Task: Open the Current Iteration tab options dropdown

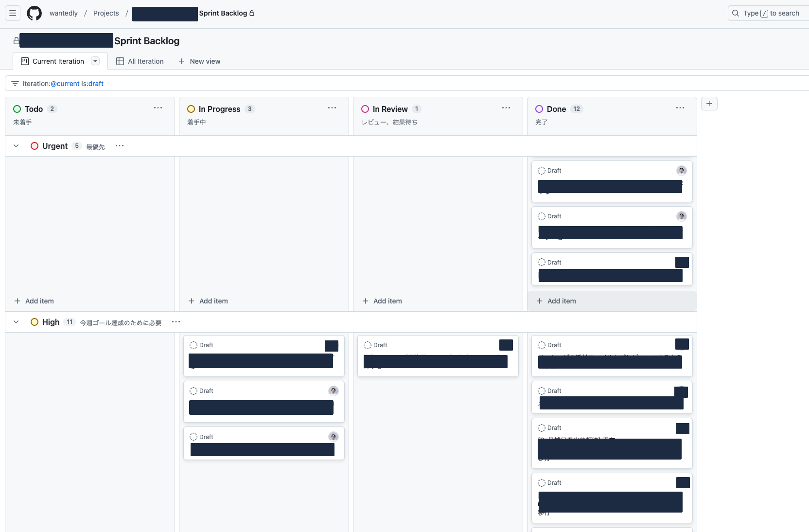Action: pos(95,61)
